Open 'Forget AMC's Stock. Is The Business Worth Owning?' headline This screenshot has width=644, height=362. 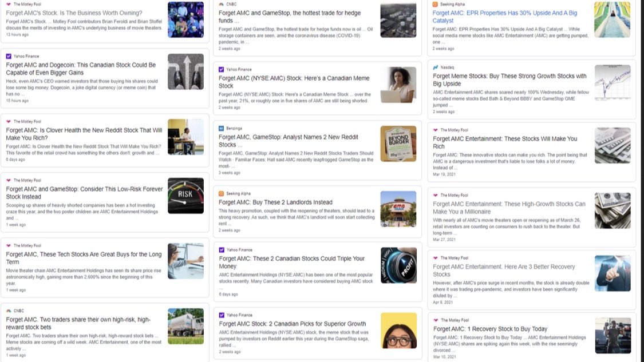pos(74,13)
